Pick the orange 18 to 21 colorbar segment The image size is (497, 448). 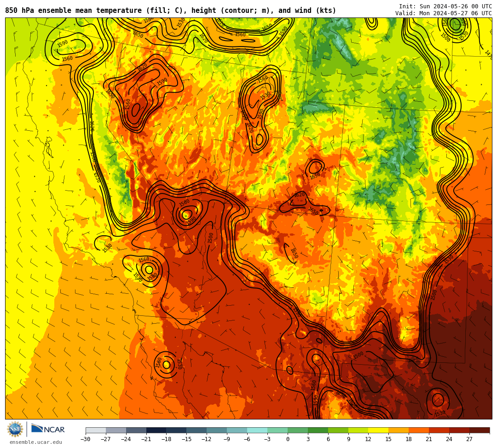419,430
